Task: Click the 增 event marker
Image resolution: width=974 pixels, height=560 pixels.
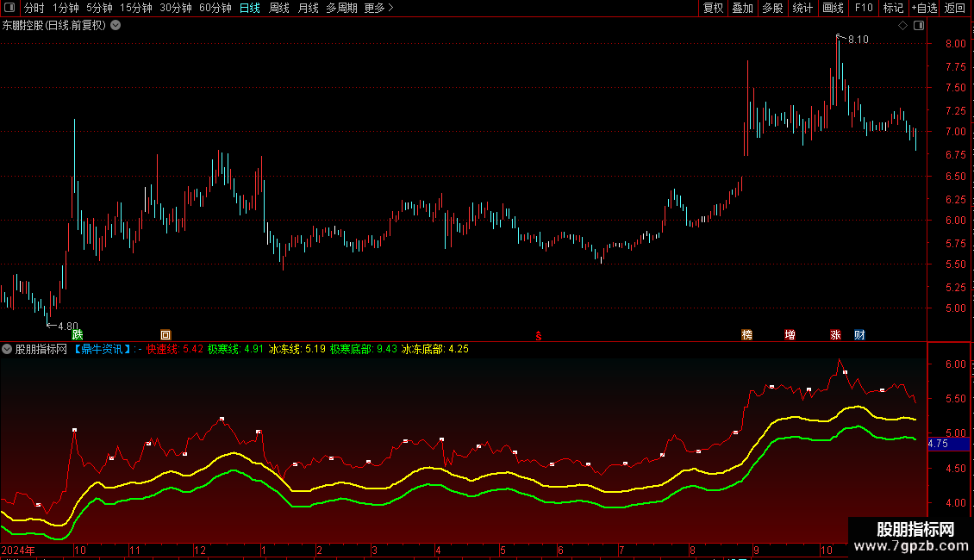Action: coord(790,335)
